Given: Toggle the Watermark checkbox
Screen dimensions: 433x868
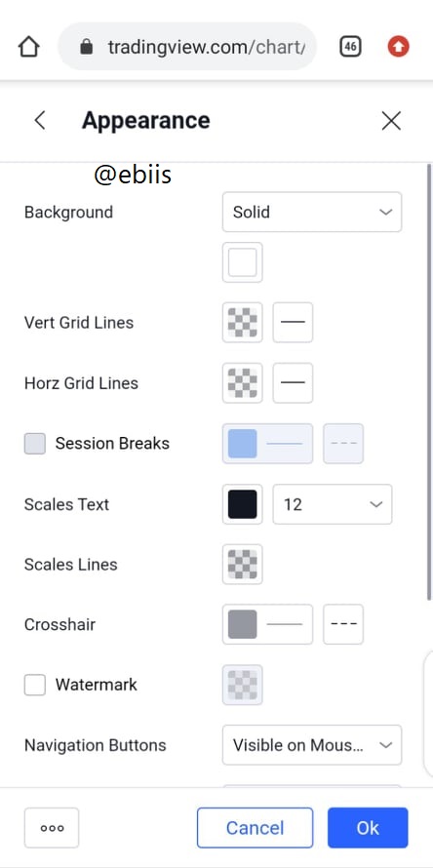Looking at the screenshot, I should (35, 685).
